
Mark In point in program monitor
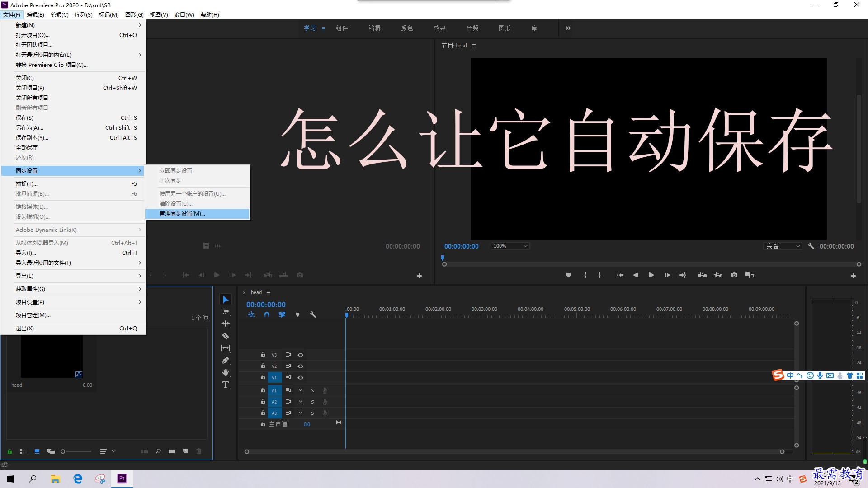tap(585, 275)
